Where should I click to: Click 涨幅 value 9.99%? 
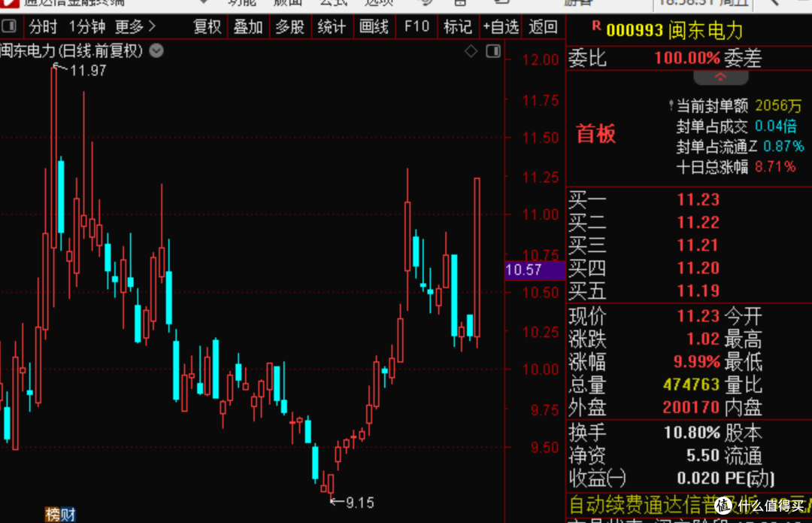pyautogui.click(x=696, y=361)
